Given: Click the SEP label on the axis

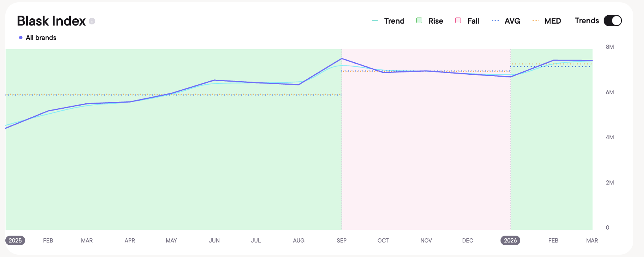Looking at the screenshot, I should (x=342, y=241).
